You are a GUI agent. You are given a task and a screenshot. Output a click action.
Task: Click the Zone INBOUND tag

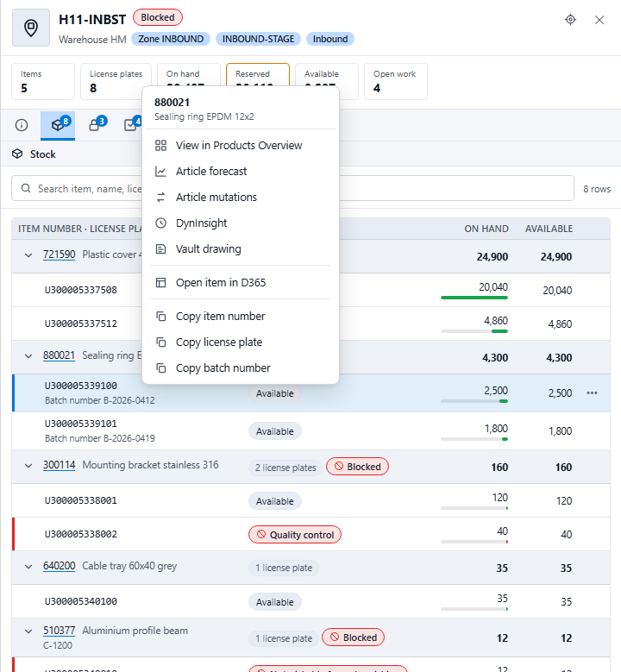point(171,39)
